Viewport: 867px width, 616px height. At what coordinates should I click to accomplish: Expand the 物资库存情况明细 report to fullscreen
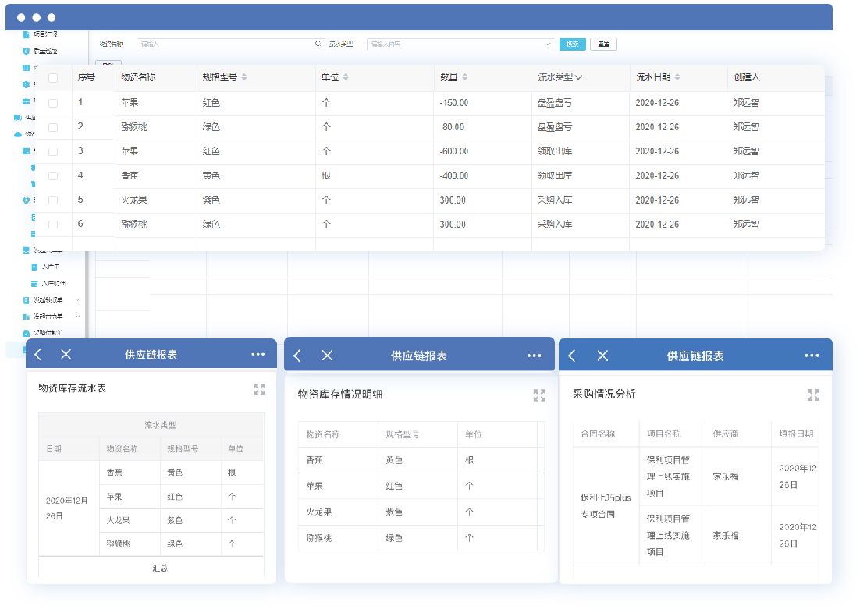[539, 395]
